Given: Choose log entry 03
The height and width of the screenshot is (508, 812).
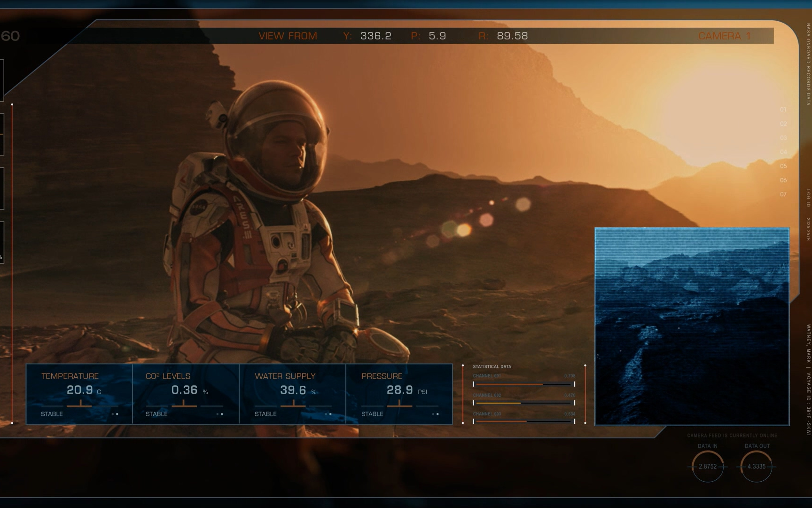Looking at the screenshot, I should point(783,138).
